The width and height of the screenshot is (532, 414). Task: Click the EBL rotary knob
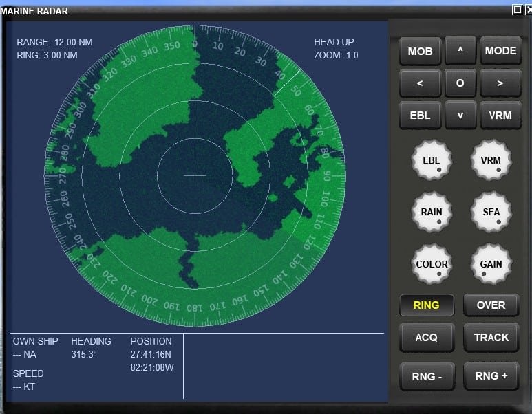[432, 161]
